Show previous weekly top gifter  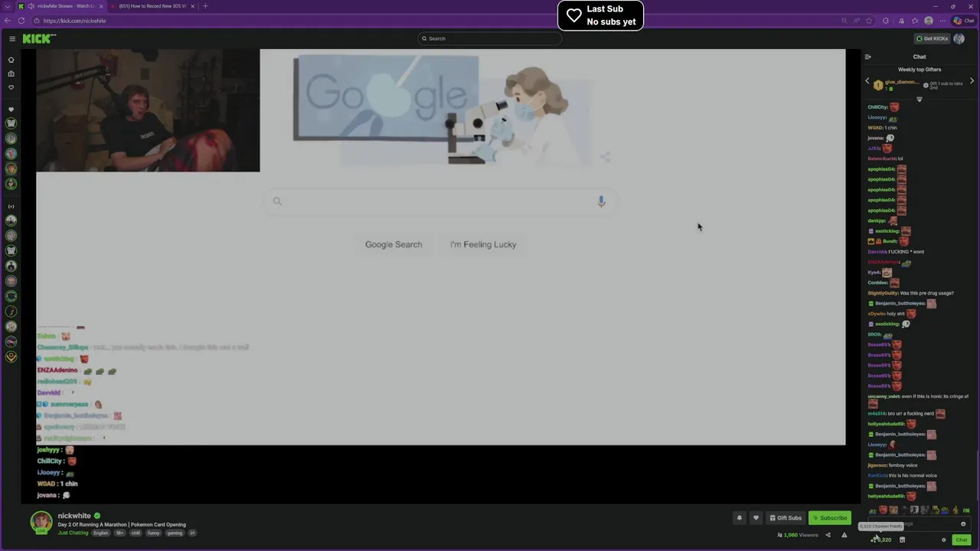[867, 81]
